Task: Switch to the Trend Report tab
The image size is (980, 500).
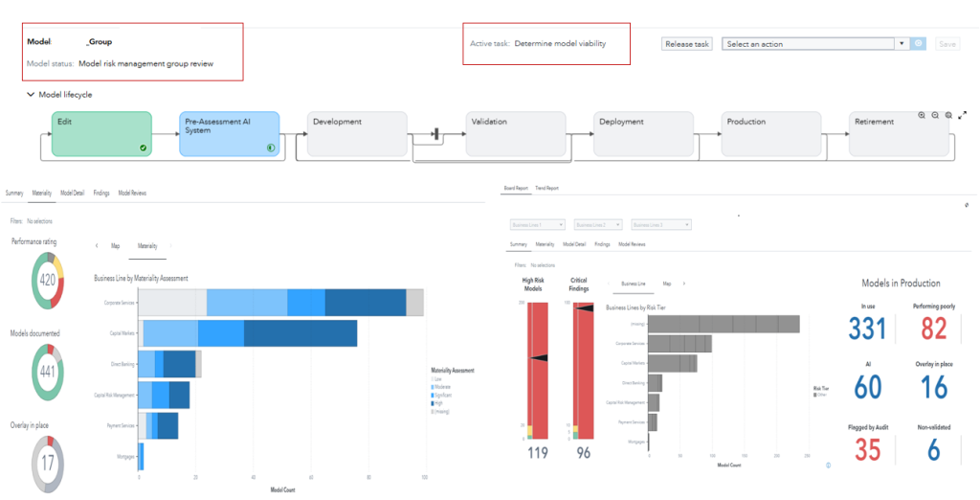Action: click(x=546, y=189)
